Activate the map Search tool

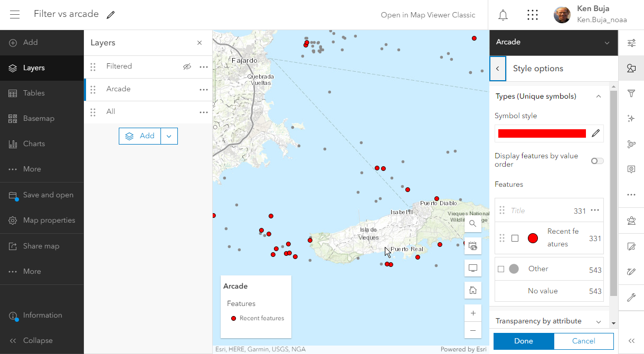tap(472, 224)
